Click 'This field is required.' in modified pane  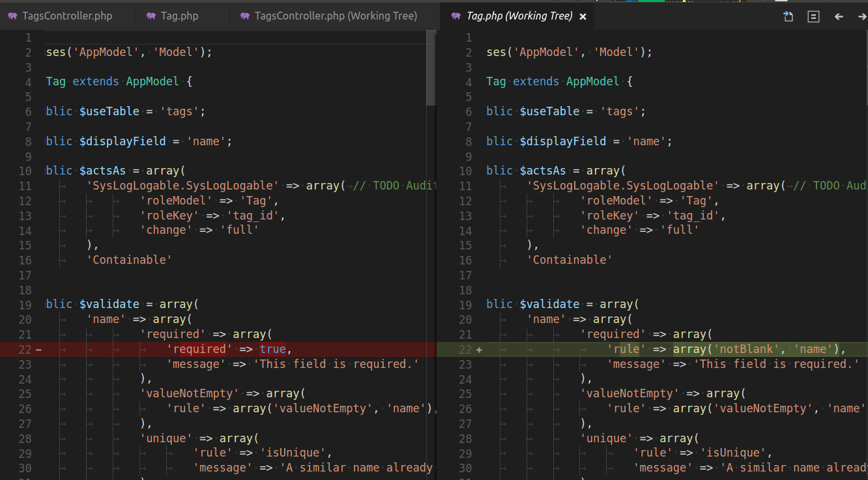(775, 364)
